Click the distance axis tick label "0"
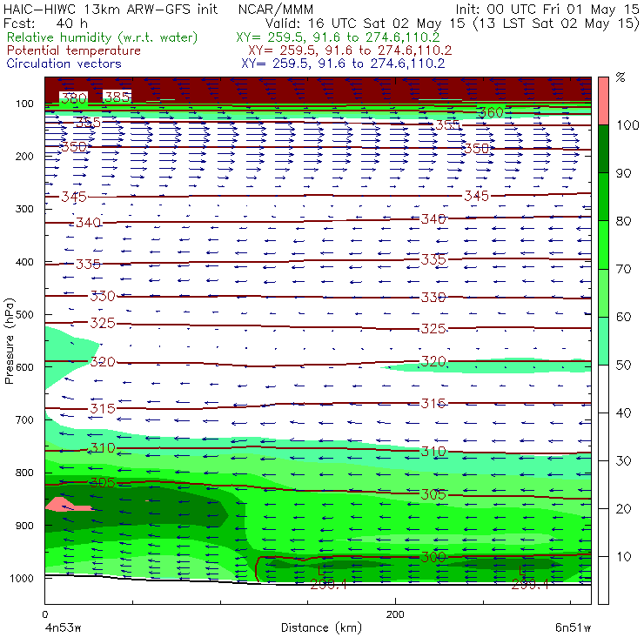Screen dimensions: 644x644 coord(45,614)
